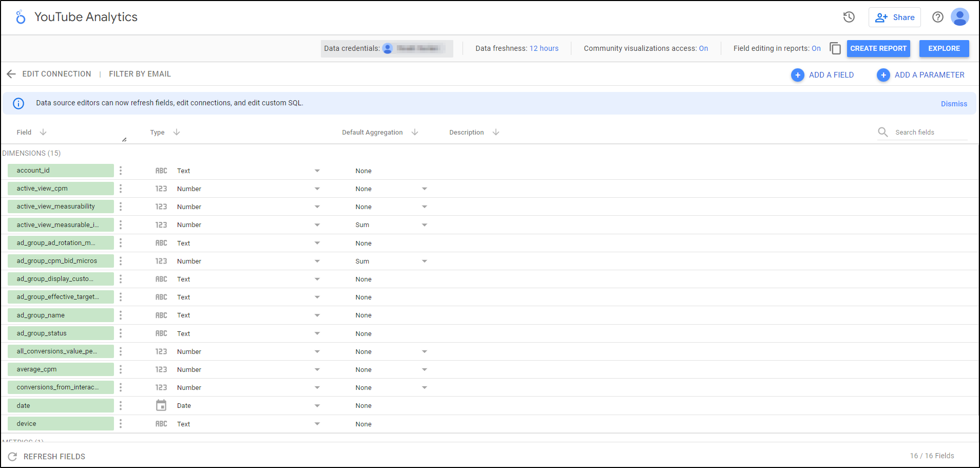Open the Help question mark icon
The image size is (980, 468).
938,17
